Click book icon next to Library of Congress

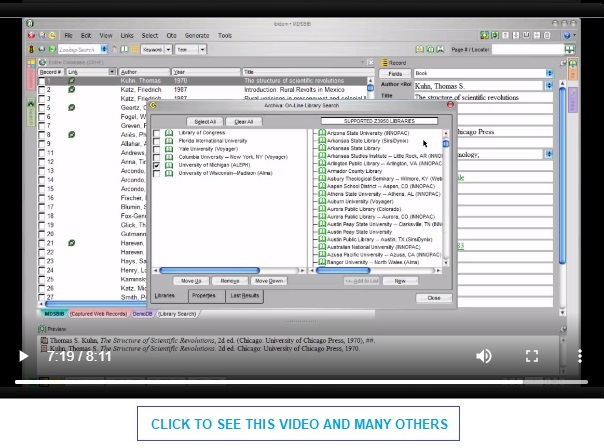pyautogui.click(x=169, y=133)
